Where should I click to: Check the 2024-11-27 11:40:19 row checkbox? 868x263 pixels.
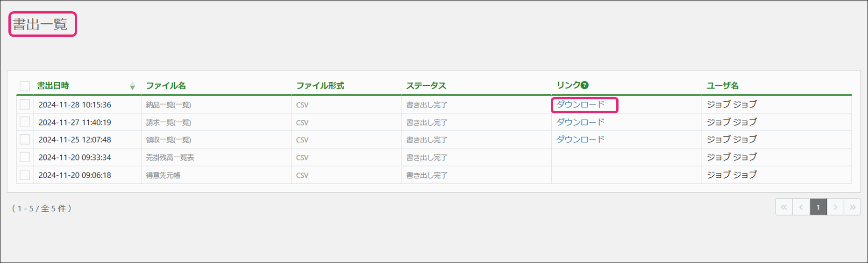[25, 122]
